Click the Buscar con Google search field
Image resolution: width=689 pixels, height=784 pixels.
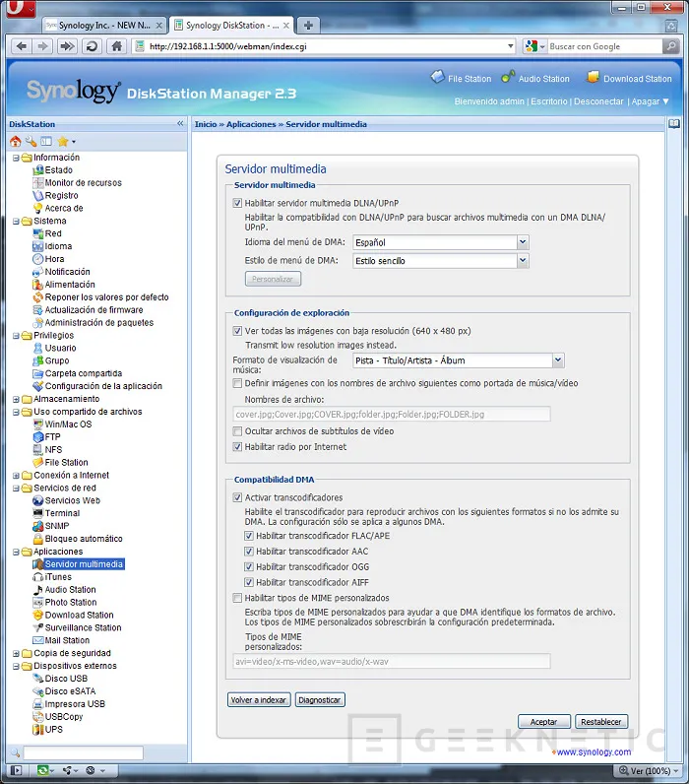click(604, 46)
